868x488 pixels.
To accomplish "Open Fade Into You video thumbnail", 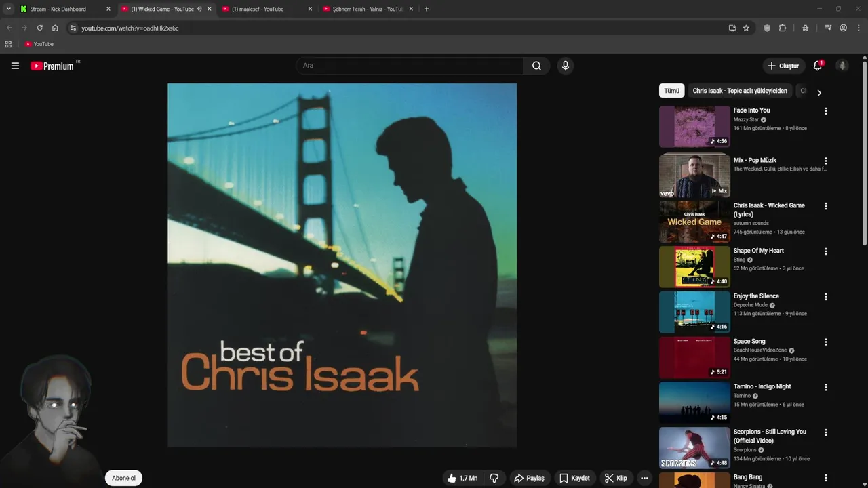I will click(x=694, y=126).
